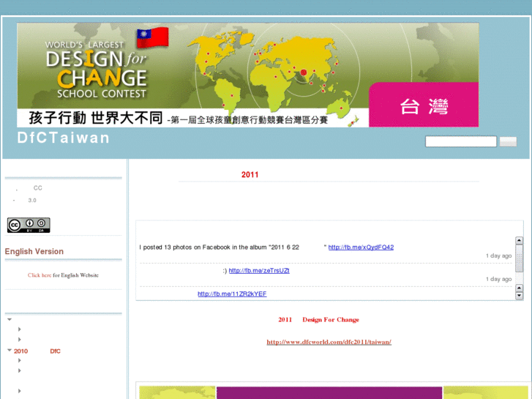This screenshot has width=532, height=399.
Task: Expand the first sub-item under top navigation section
Action: point(19,329)
